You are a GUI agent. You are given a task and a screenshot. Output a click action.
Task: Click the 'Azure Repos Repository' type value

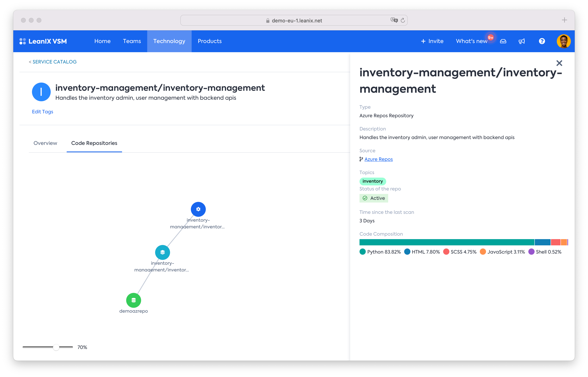click(x=386, y=115)
